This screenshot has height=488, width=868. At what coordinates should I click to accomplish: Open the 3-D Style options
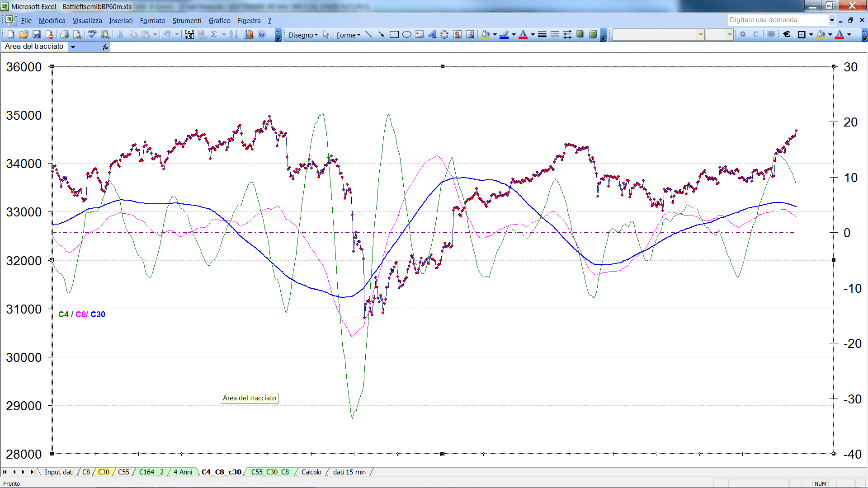[593, 34]
